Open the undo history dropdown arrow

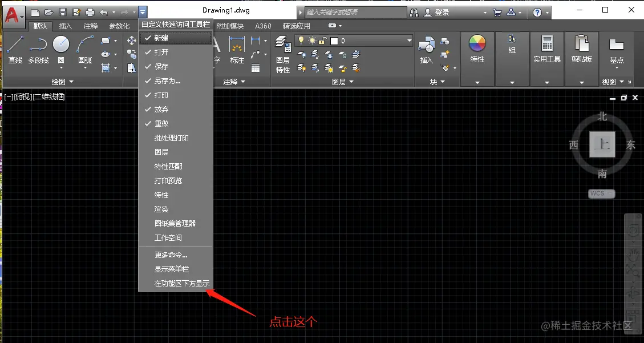[x=114, y=13]
